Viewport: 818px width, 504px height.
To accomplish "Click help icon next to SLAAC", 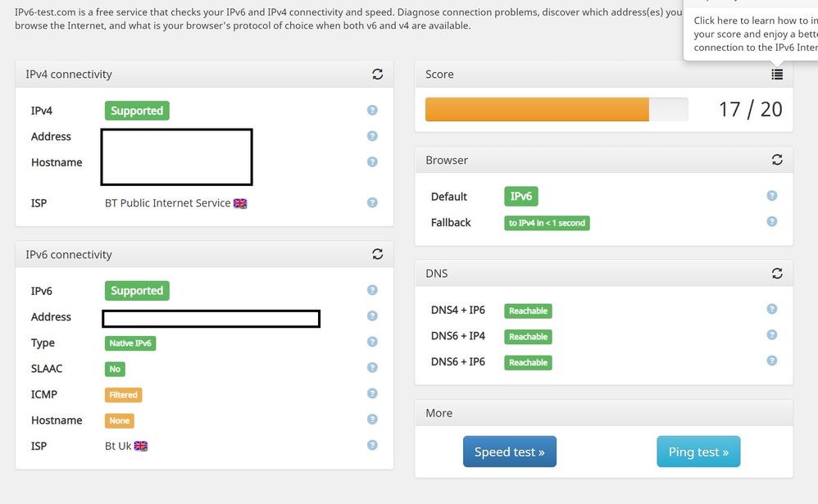I will pyautogui.click(x=372, y=368).
